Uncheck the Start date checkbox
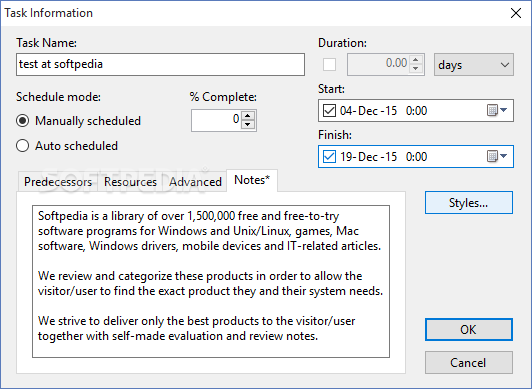 [x=329, y=111]
